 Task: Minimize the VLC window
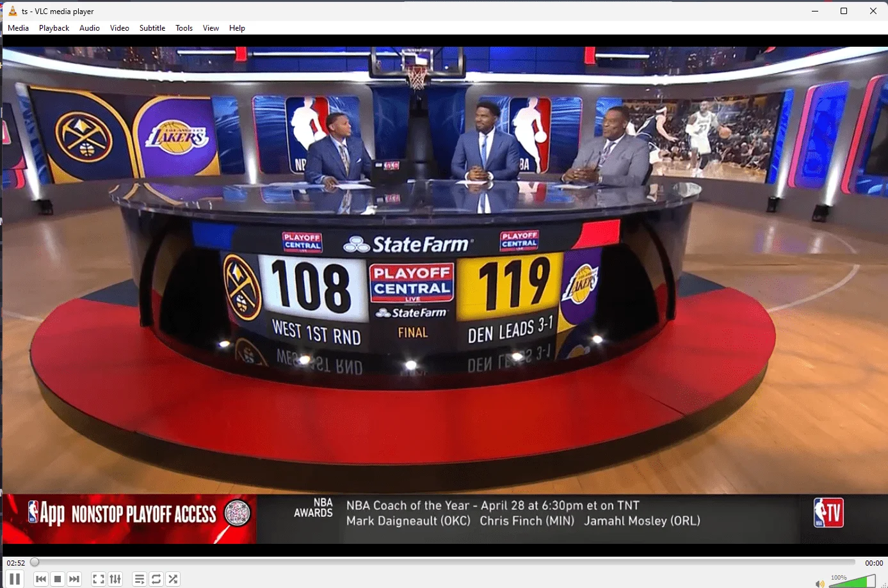point(815,11)
